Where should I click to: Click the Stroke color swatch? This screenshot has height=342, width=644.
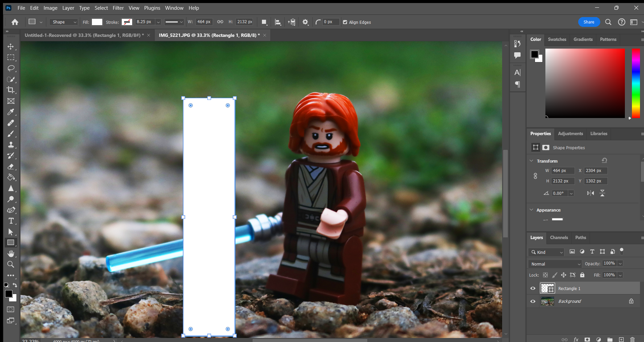127,22
